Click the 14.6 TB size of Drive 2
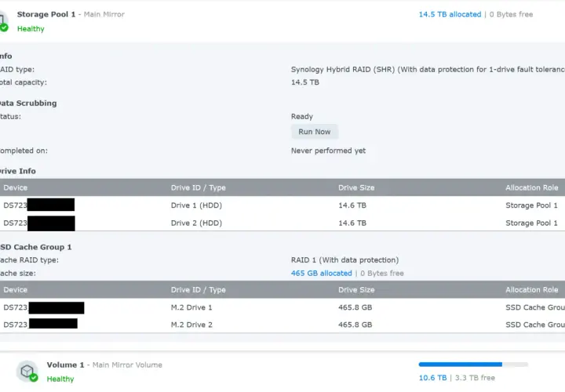The image size is (565, 392). 352,223
